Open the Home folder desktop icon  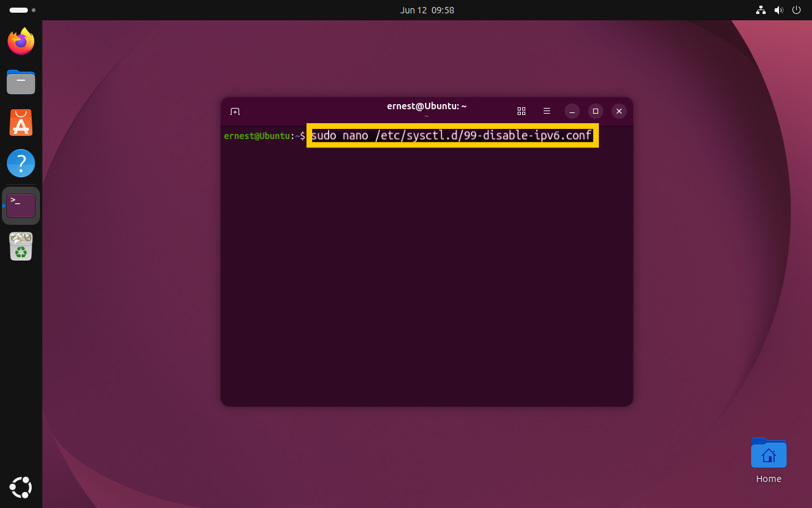(x=768, y=460)
